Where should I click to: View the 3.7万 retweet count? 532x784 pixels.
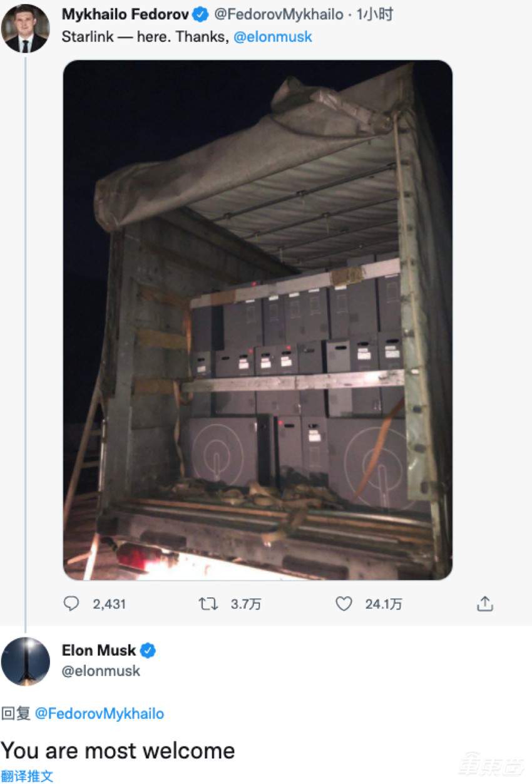point(246,604)
